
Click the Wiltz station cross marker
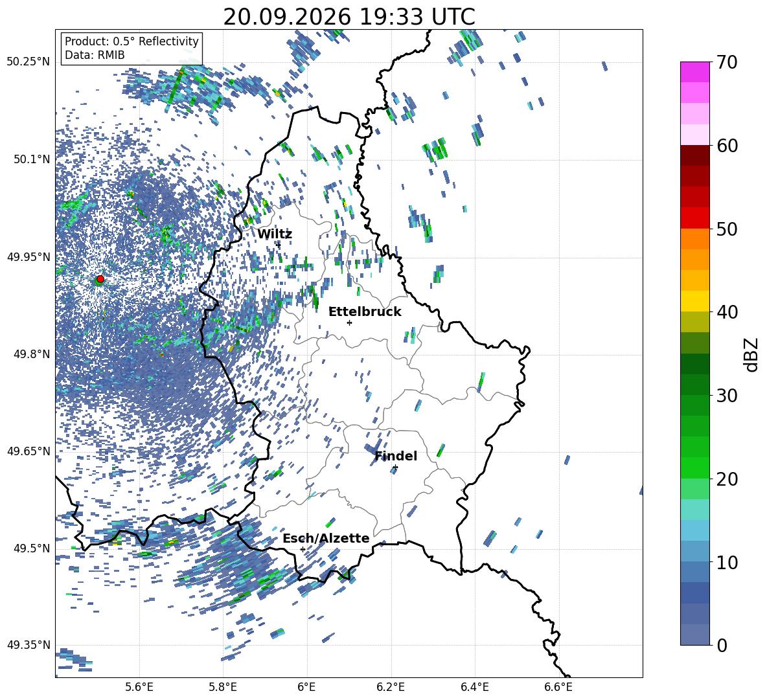click(279, 244)
